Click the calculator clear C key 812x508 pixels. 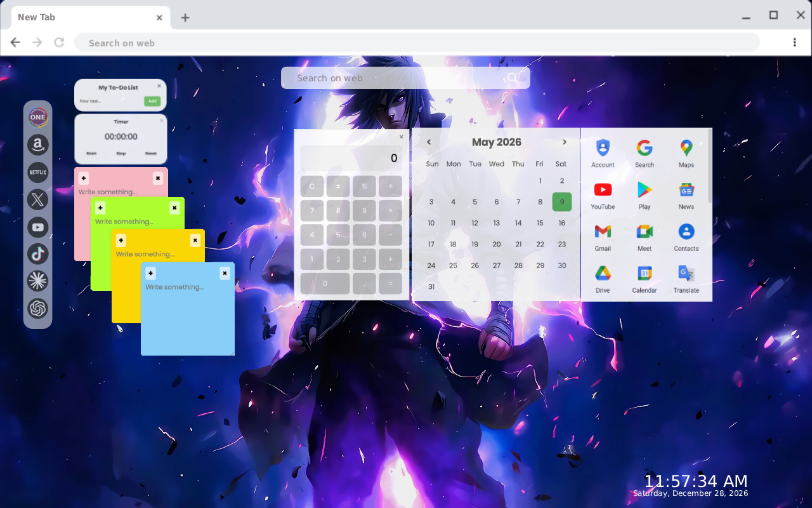click(312, 187)
